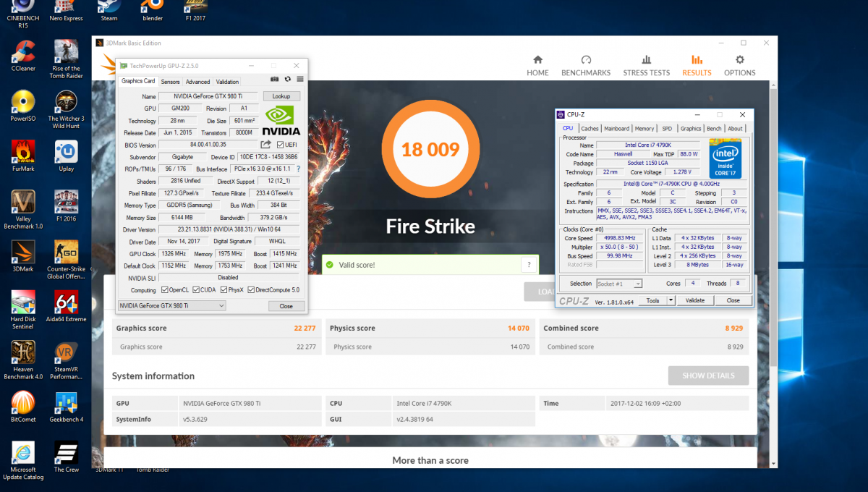Open the F1 2016 desktop shortcut
This screenshot has height=492, width=868.
coord(67,206)
